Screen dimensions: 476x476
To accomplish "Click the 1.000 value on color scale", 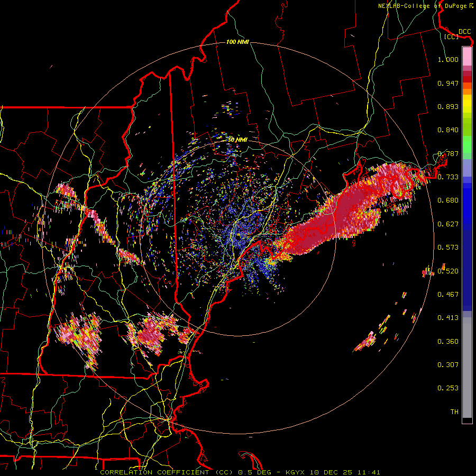I will (x=448, y=59).
